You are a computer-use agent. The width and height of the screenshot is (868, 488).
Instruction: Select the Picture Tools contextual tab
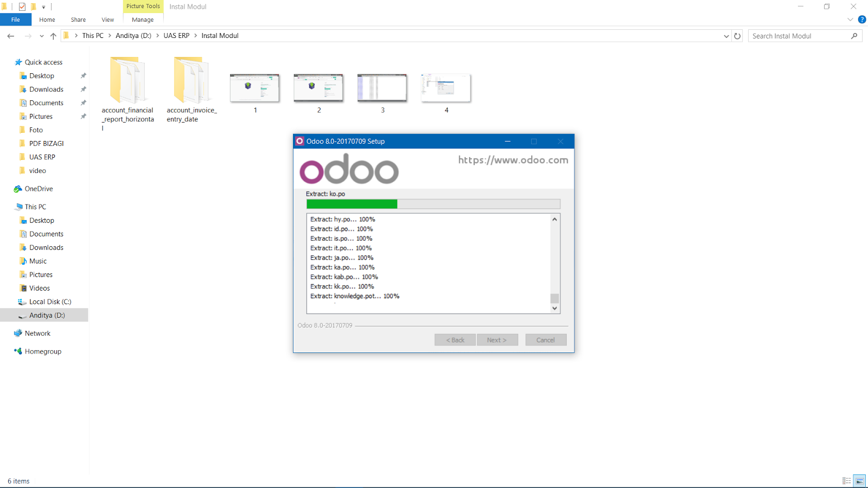pos(143,7)
